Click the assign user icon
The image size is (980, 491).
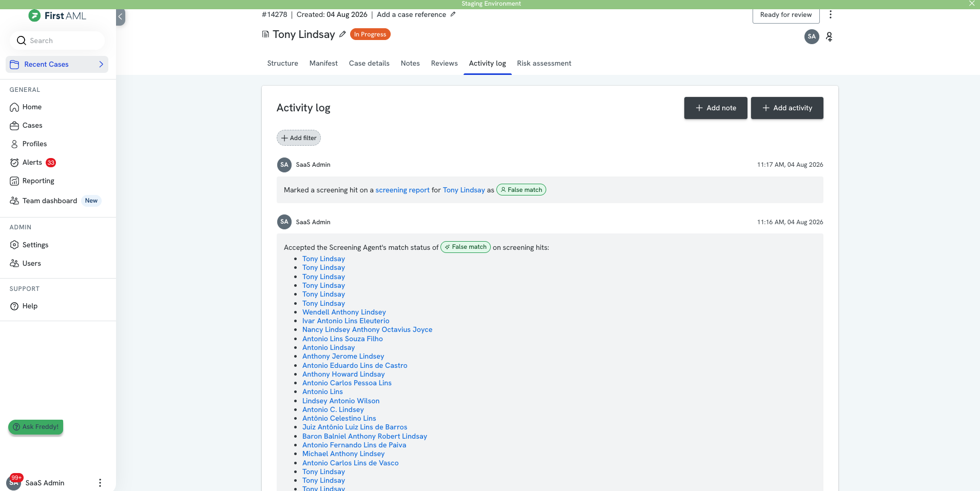(x=829, y=37)
